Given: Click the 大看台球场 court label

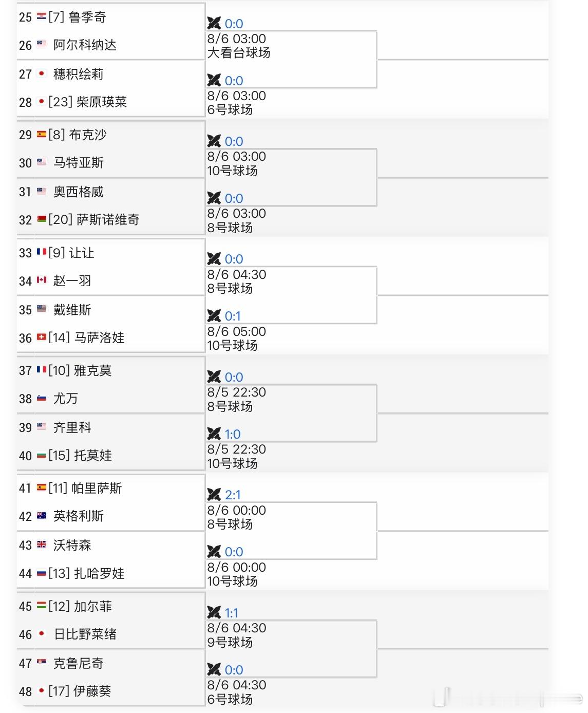Looking at the screenshot, I should coord(239,52).
